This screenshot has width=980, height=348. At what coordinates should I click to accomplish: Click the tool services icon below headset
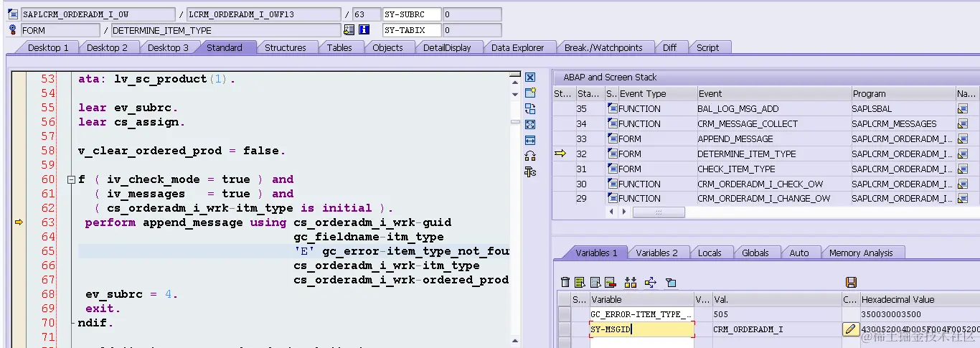[x=530, y=171]
